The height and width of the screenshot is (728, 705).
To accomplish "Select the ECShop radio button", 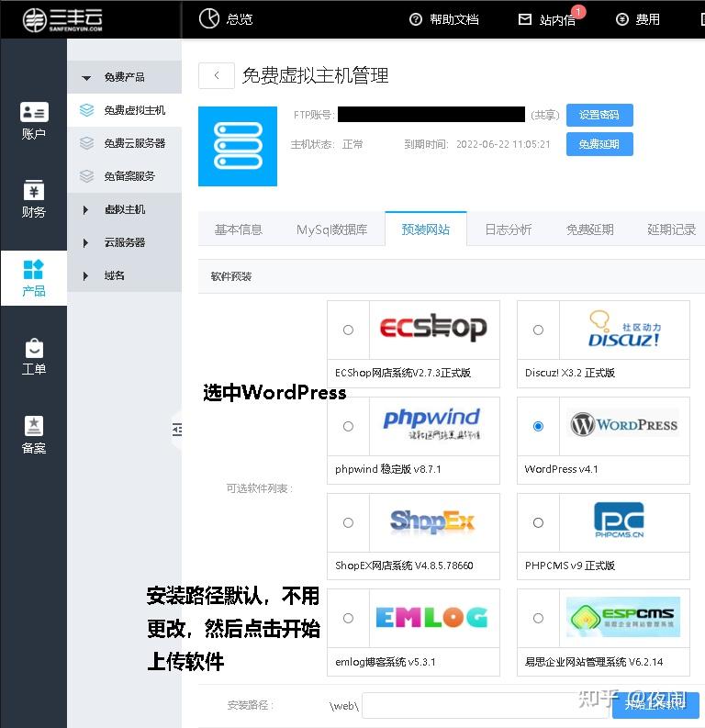I will (x=348, y=330).
